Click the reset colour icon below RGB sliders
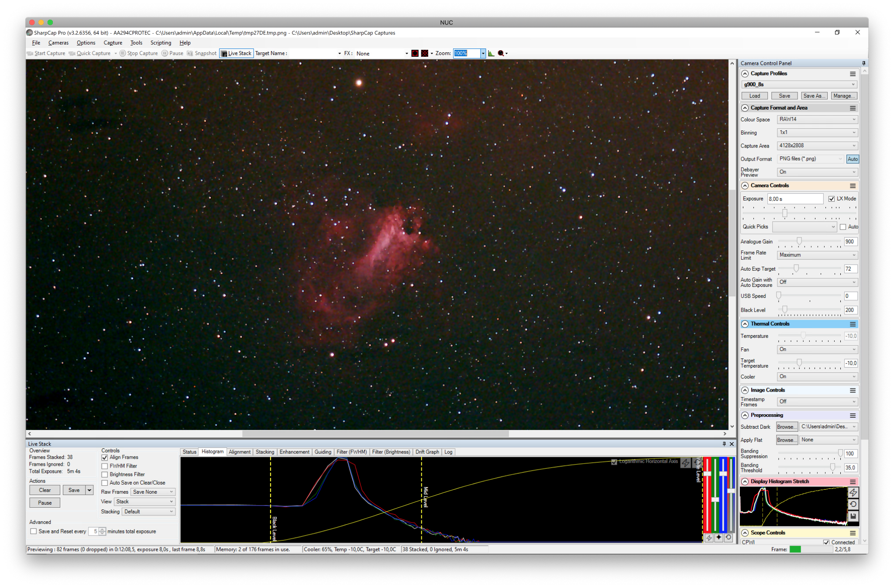The height and width of the screenshot is (588, 894). tap(728, 538)
